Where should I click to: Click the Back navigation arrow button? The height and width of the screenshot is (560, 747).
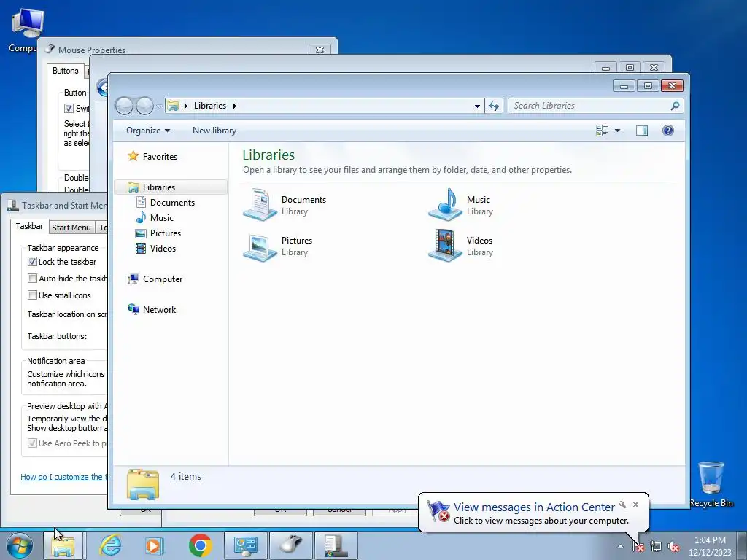(124, 106)
